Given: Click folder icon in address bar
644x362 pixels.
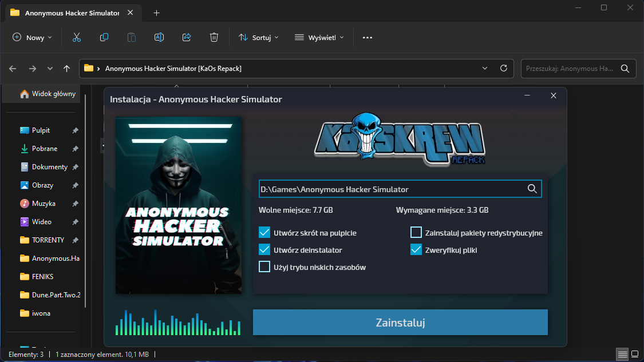Looking at the screenshot, I should point(89,68).
